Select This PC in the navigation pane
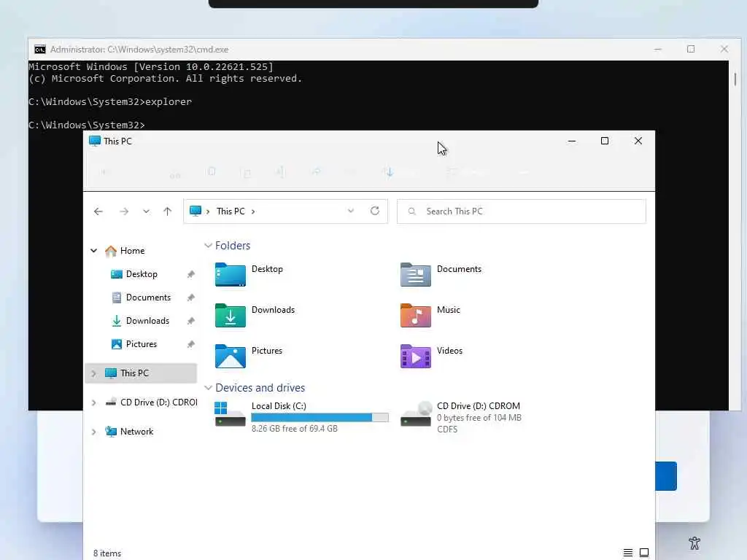Screen dimensions: 747x560 point(134,373)
